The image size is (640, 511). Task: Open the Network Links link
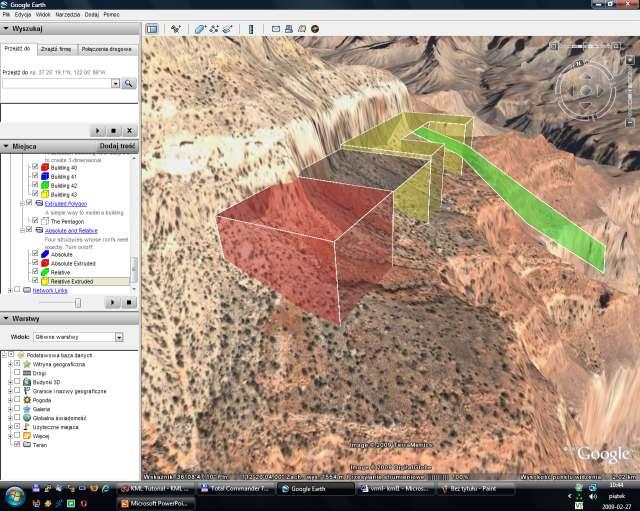point(50,291)
